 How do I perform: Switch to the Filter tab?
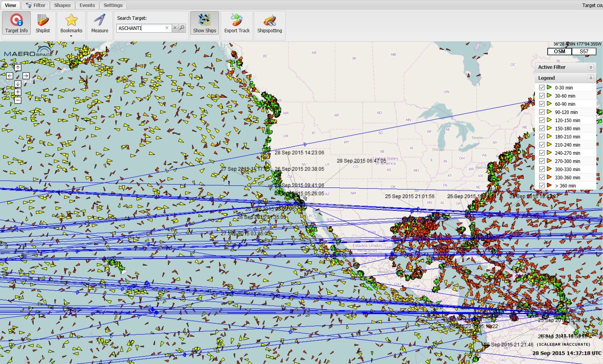tap(35, 5)
